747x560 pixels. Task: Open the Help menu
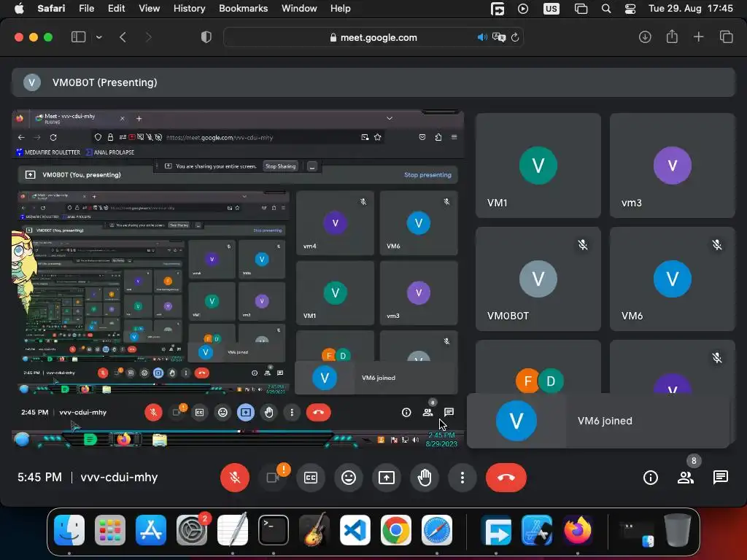coord(340,9)
